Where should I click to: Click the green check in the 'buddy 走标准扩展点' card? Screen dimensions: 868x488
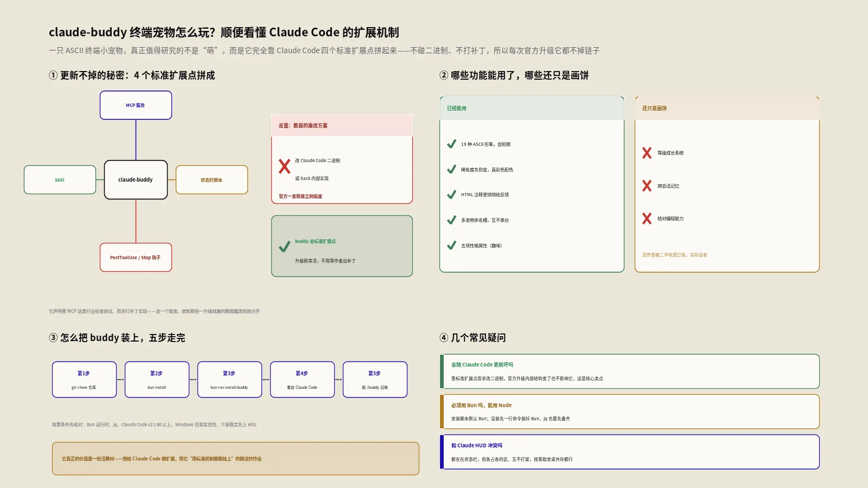pyautogui.click(x=284, y=247)
